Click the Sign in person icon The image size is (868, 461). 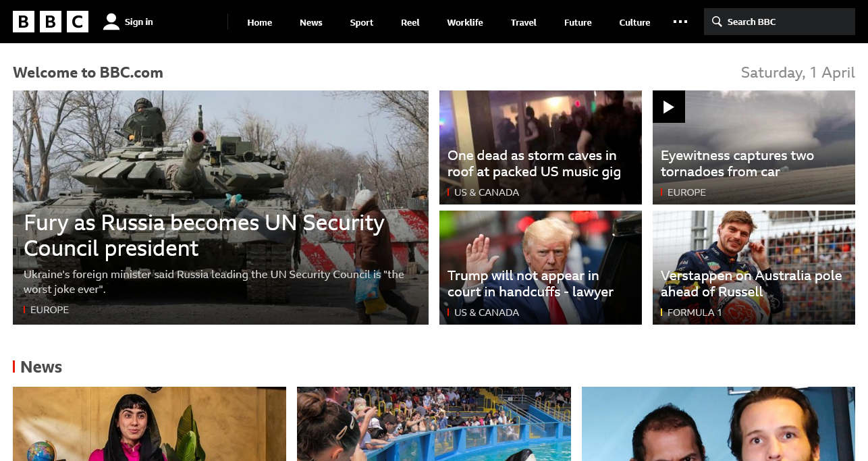coord(111,22)
